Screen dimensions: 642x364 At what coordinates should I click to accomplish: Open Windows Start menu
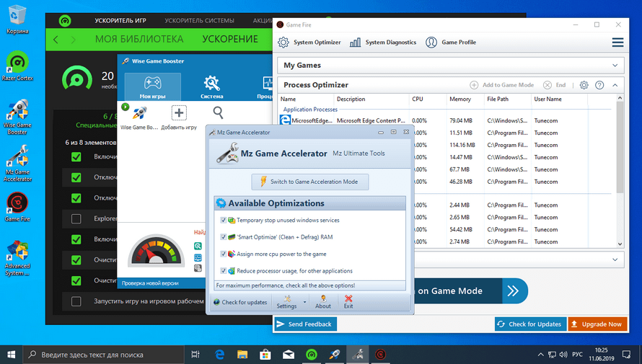click(11, 355)
